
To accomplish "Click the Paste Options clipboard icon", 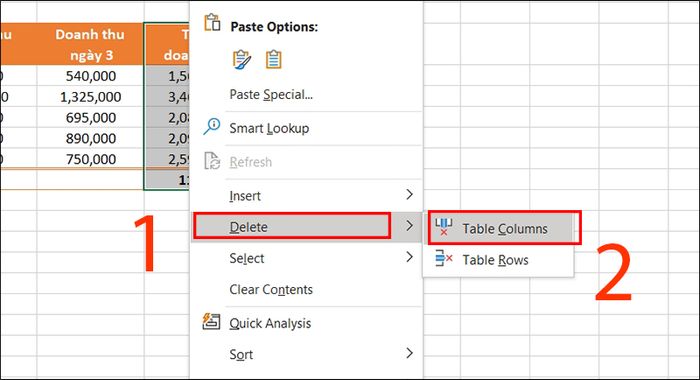I will pyautogui.click(x=212, y=22).
